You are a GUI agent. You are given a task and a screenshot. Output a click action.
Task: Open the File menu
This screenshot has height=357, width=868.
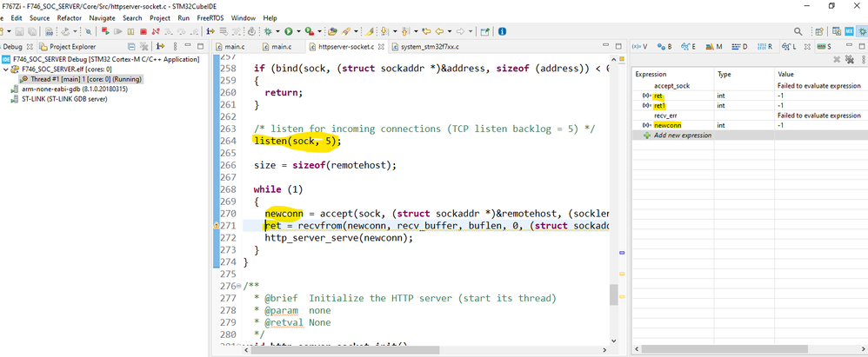point(3,17)
